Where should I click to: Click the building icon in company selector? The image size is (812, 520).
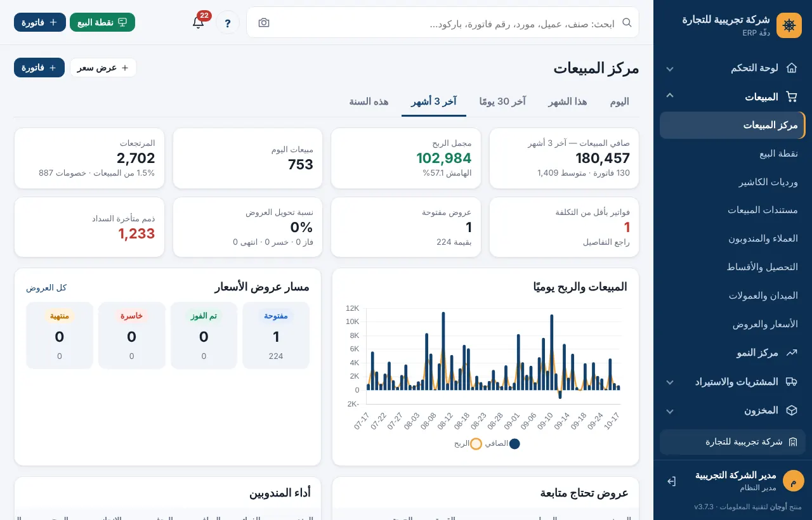pyautogui.click(x=792, y=442)
